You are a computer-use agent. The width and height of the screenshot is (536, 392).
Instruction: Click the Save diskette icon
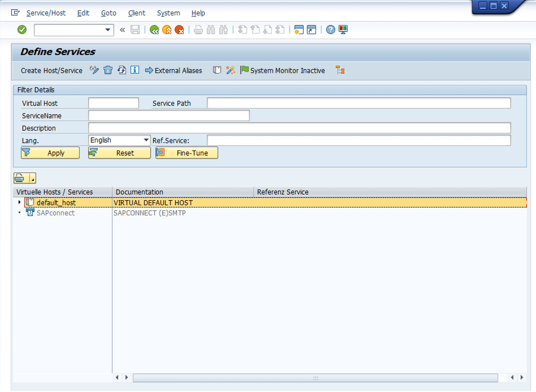(135, 30)
